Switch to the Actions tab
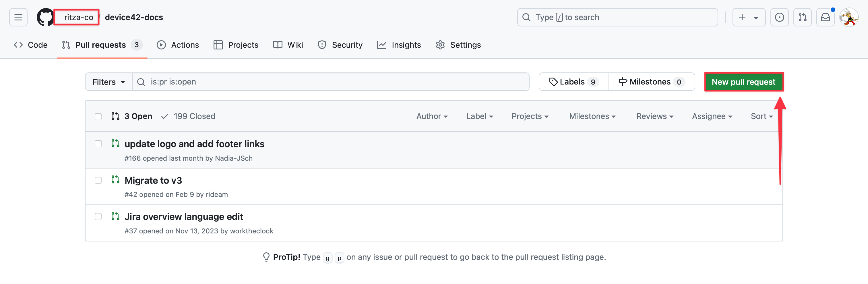This screenshot has width=868, height=284. click(x=178, y=45)
